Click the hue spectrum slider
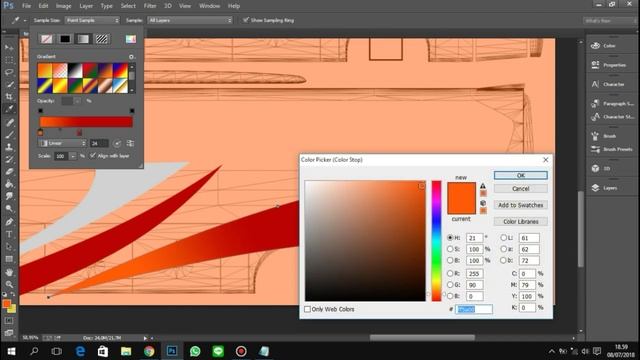Viewport: 640px width, 360px height. (x=436, y=241)
